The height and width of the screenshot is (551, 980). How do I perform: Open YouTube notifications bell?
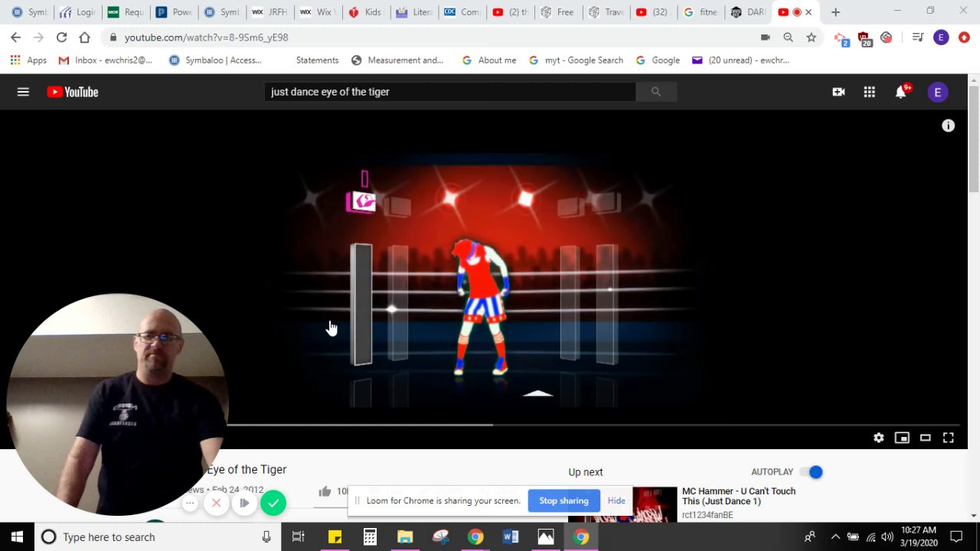pyautogui.click(x=901, y=92)
